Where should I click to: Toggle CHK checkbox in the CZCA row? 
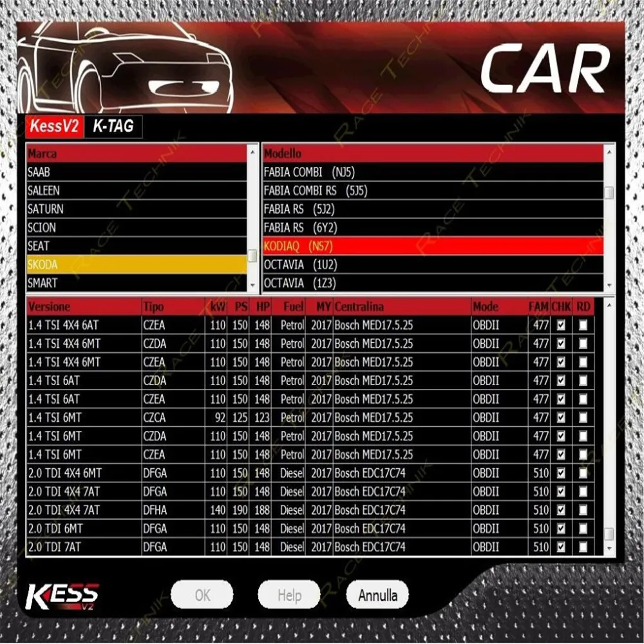[x=561, y=418]
